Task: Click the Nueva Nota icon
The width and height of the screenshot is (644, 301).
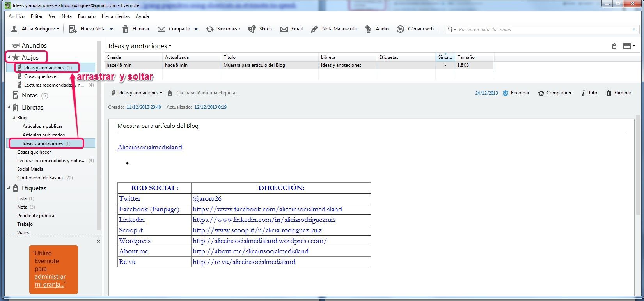Action: (x=73, y=29)
